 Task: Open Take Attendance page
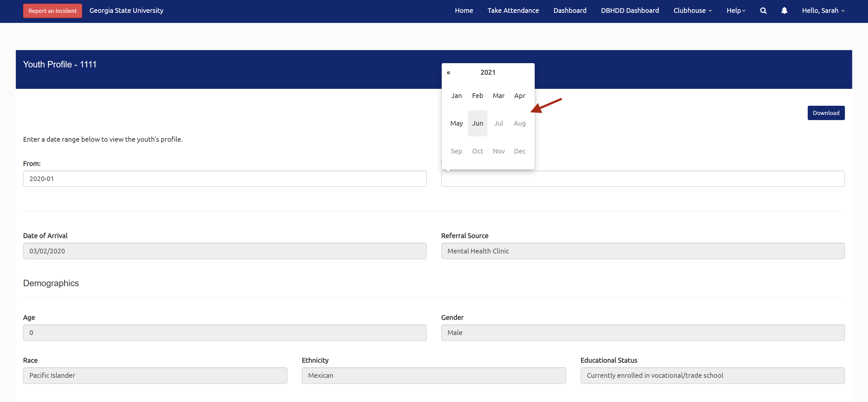pos(513,10)
